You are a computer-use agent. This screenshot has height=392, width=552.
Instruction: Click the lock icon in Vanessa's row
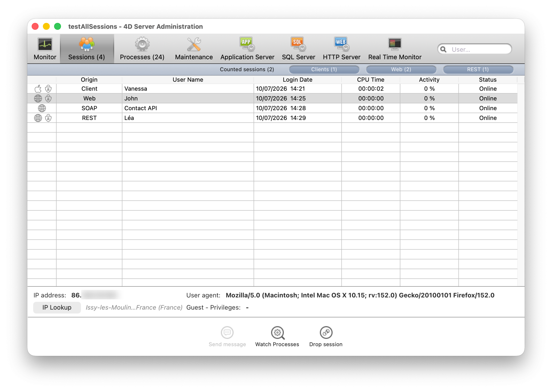[48, 89]
